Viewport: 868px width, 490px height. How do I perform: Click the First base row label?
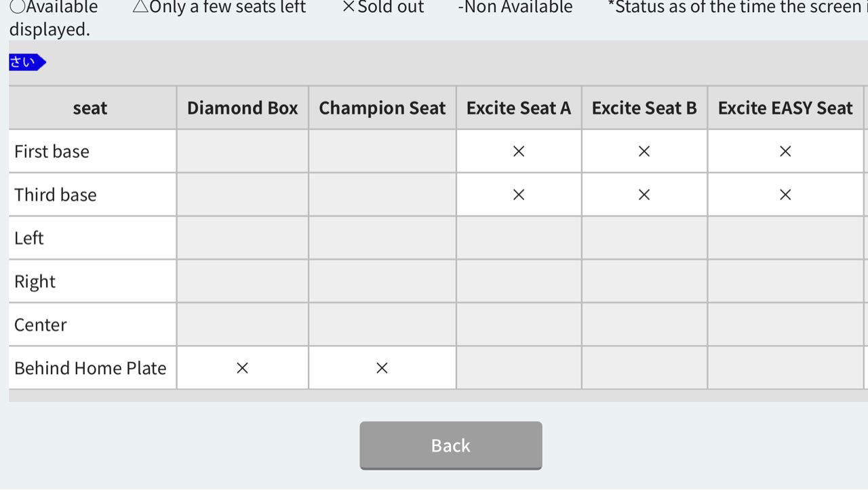[x=52, y=152]
